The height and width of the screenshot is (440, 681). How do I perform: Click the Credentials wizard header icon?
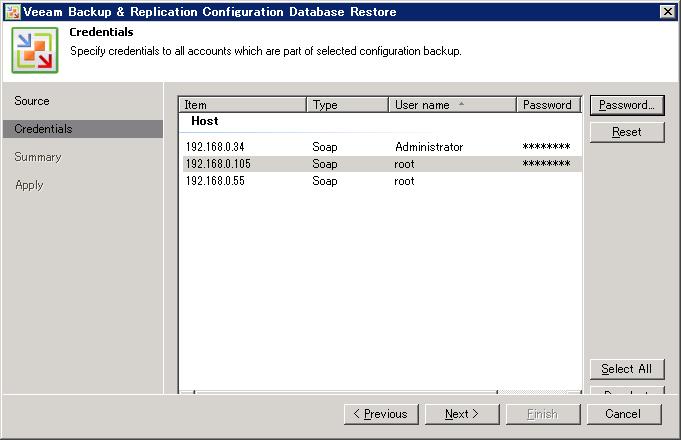pyautogui.click(x=35, y=50)
